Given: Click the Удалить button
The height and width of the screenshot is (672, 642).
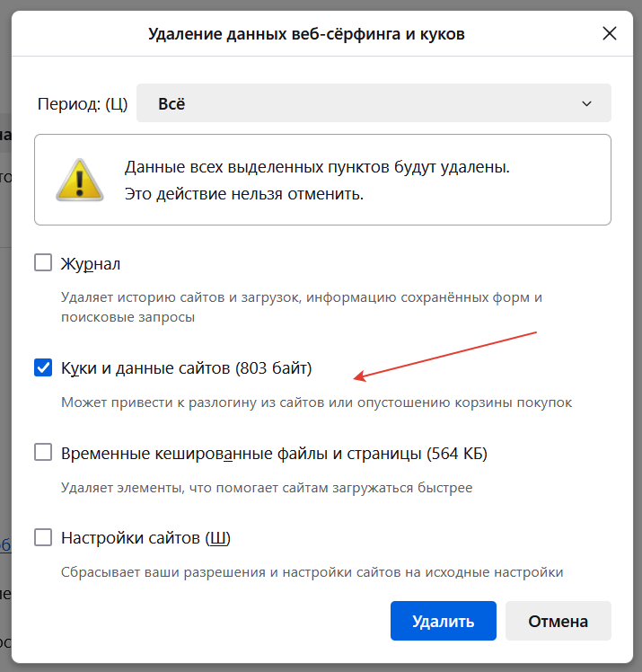Looking at the screenshot, I should [x=444, y=621].
